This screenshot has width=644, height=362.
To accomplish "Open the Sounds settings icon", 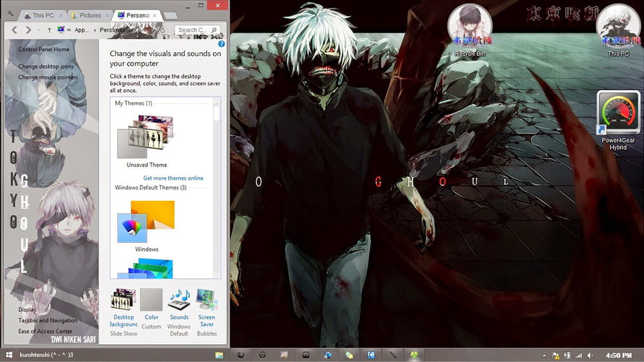I will (x=179, y=301).
